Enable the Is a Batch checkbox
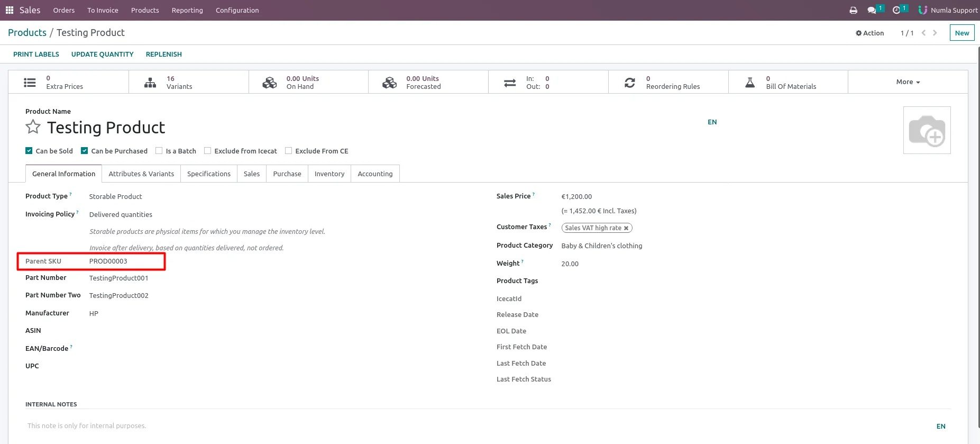980x444 pixels. pyautogui.click(x=159, y=151)
